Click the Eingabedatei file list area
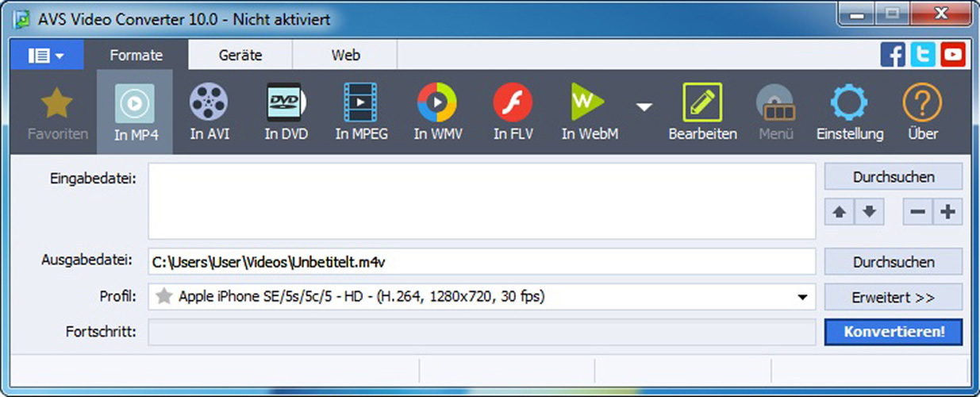The width and height of the screenshot is (980, 397). coord(482,201)
